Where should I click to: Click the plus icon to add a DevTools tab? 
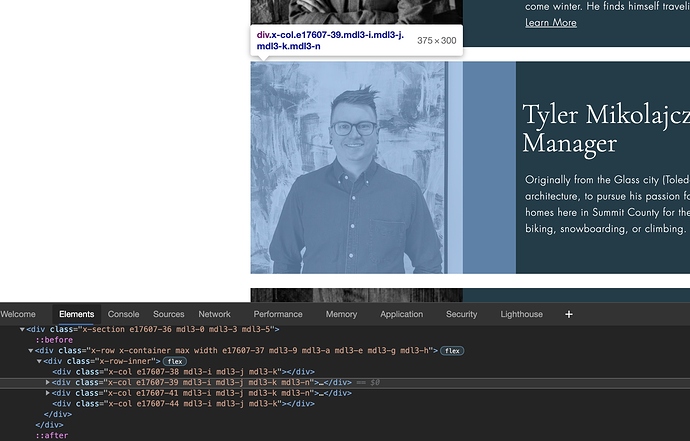pos(569,314)
